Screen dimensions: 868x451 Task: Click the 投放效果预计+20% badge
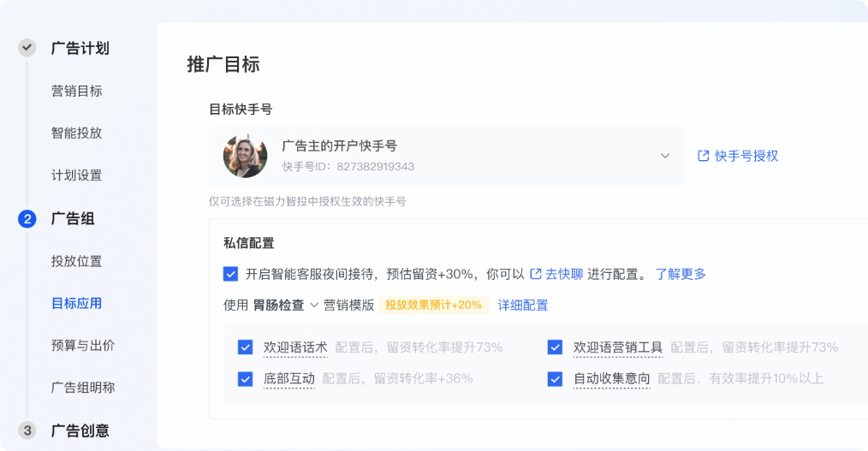pos(434,305)
